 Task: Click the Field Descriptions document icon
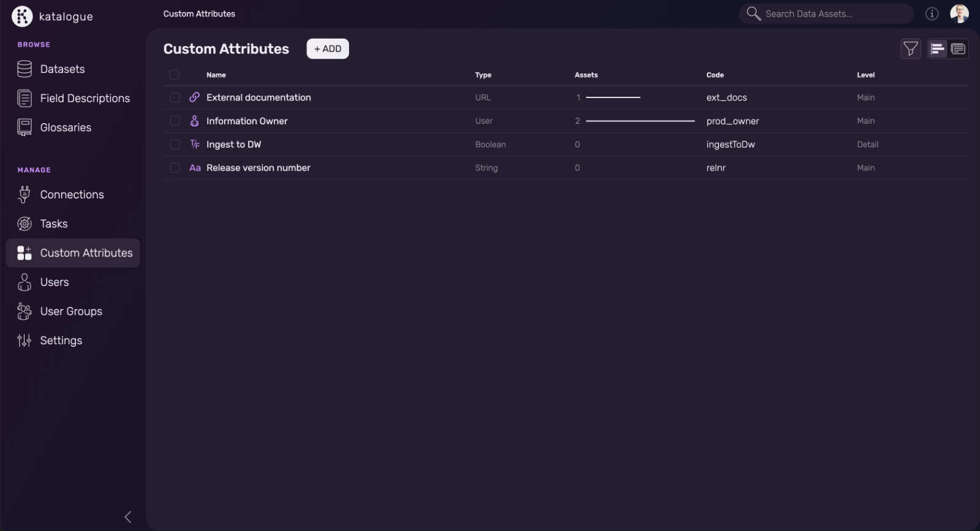[x=24, y=98]
